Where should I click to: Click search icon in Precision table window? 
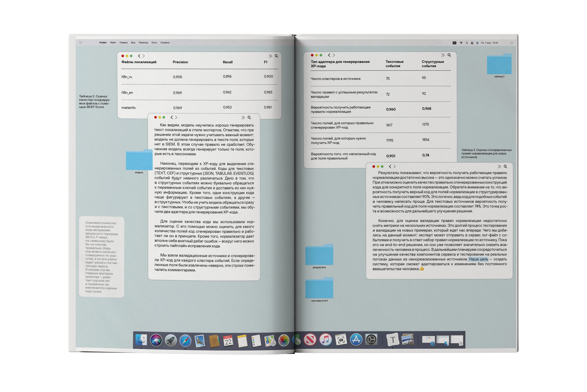(x=276, y=56)
